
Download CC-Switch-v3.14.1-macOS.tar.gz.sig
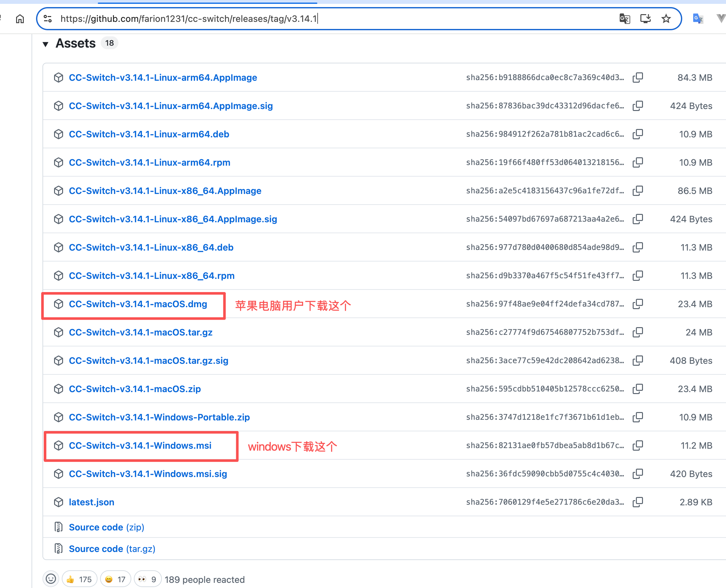[148, 361]
